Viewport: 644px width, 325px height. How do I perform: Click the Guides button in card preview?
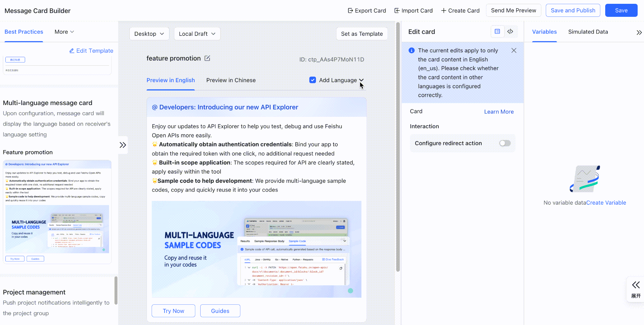[x=220, y=311]
